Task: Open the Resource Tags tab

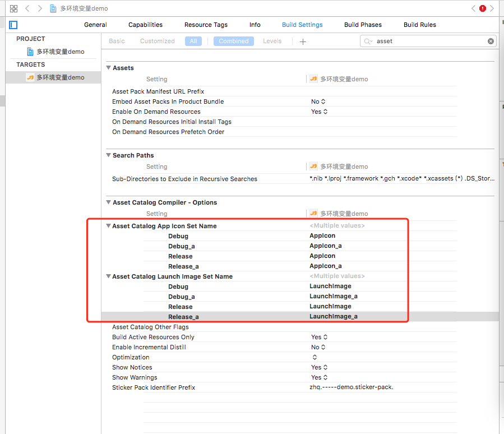Action: (x=206, y=25)
